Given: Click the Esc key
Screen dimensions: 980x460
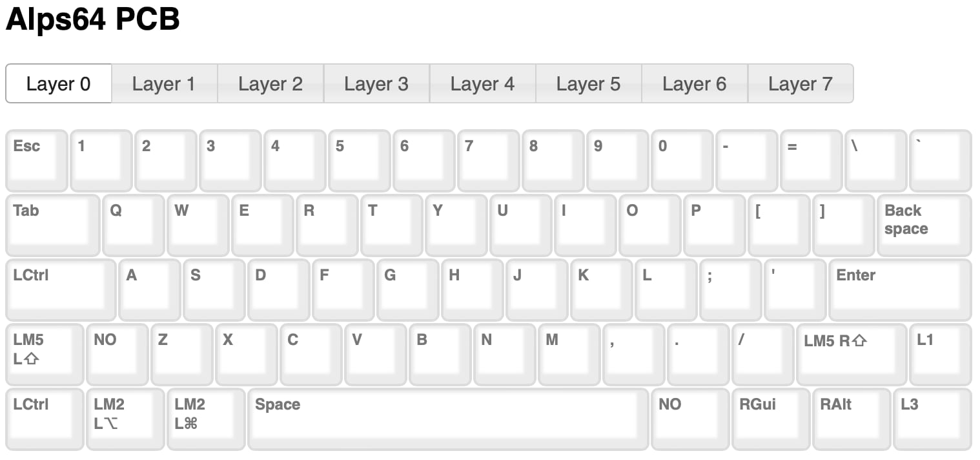Looking at the screenshot, I should pyautogui.click(x=37, y=160).
